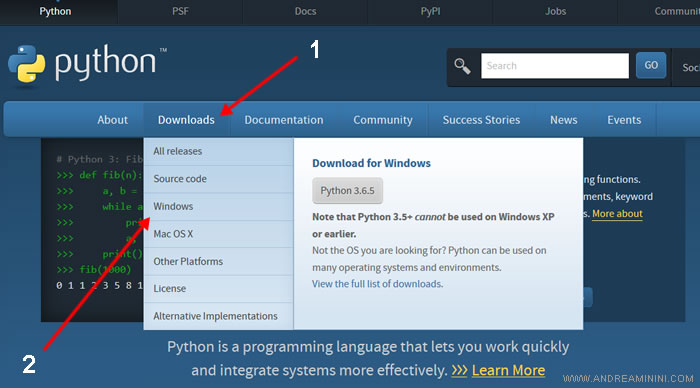
Task: Select Other Platforms in Downloads dropdown
Action: pyautogui.click(x=218, y=262)
